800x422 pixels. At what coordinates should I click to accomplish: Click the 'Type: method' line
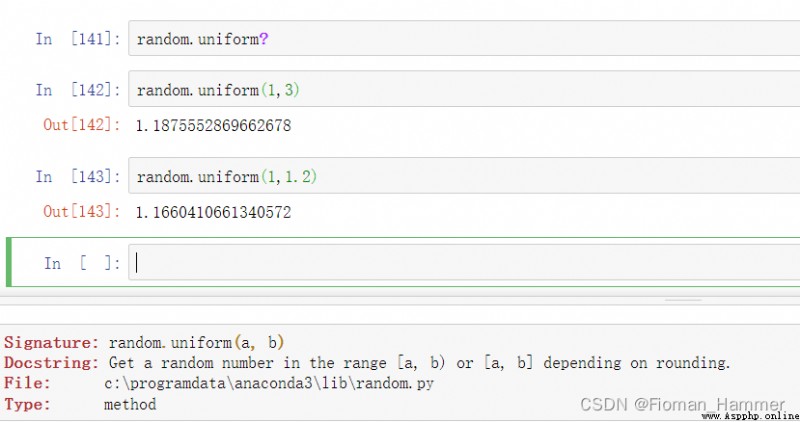point(80,404)
